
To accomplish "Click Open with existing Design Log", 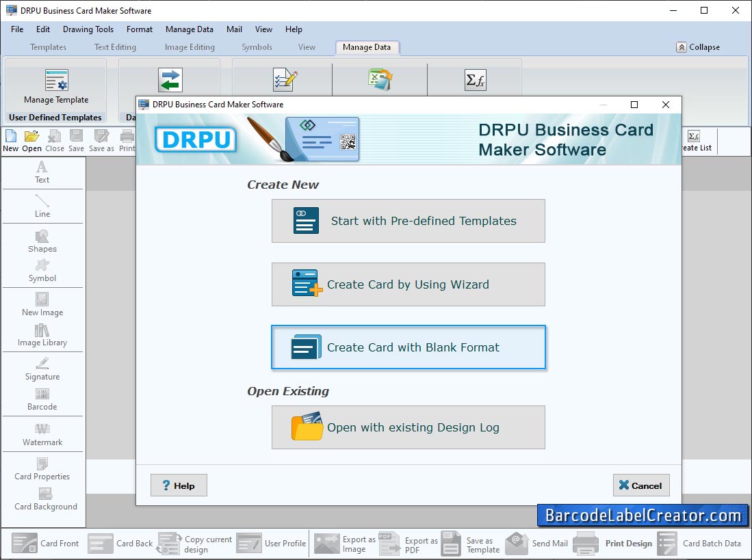I will (x=408, y=427).
